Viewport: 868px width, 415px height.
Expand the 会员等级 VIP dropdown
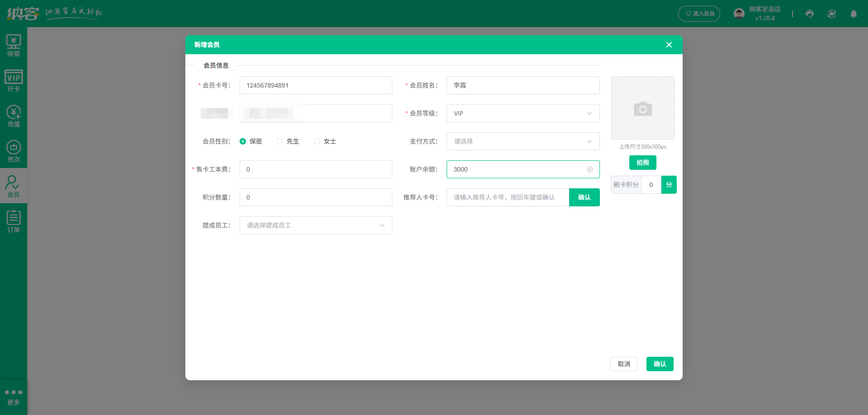point(523,113)
